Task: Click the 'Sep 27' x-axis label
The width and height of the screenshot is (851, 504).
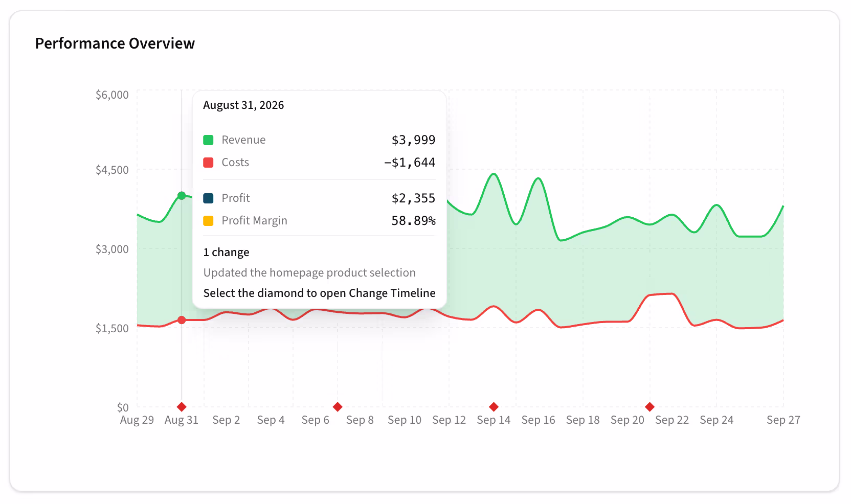Action: 783,420
